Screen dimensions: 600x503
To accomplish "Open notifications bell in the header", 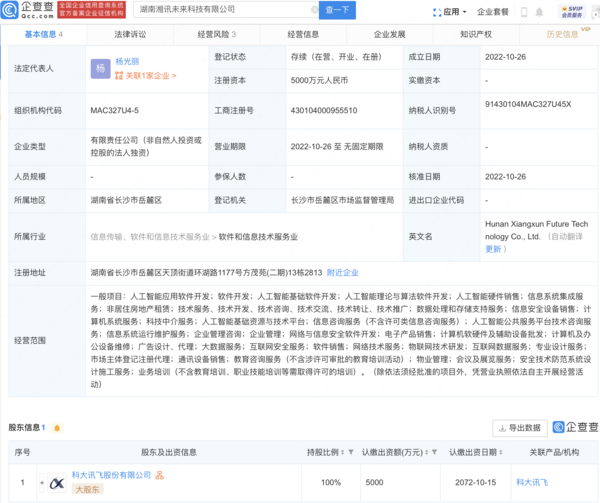I will [x=539, y=12].
